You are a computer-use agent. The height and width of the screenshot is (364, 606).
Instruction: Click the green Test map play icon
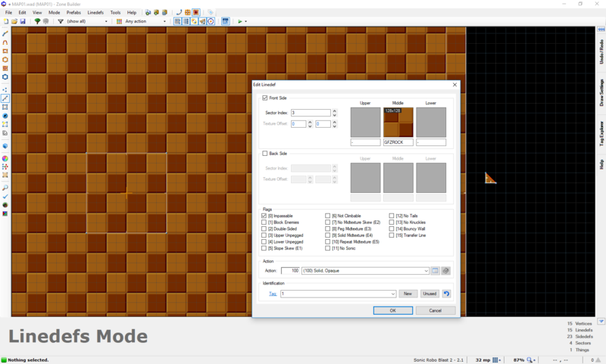tap(240, 21)
